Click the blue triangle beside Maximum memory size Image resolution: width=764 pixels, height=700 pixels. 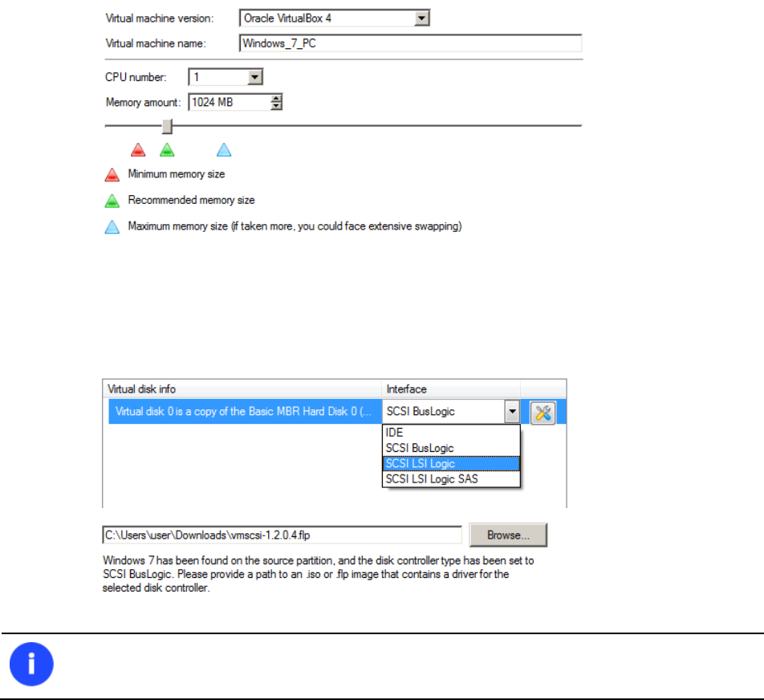112,226
